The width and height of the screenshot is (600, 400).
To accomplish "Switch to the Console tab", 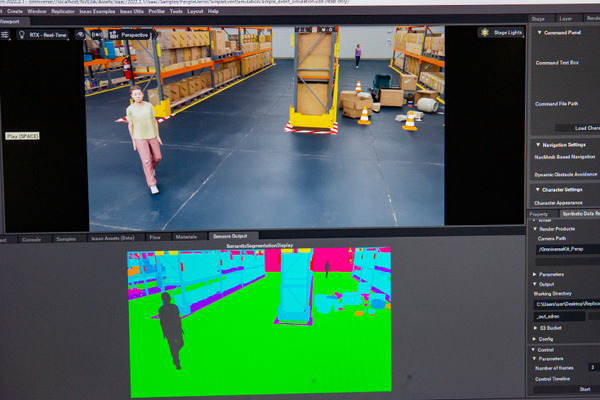I will tap(31, 239).
